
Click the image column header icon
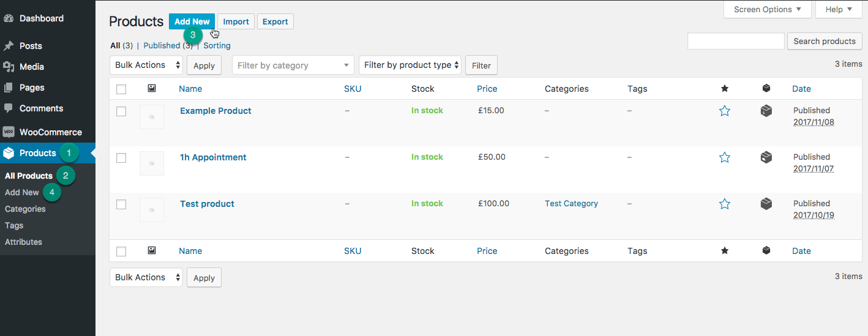point(152,89)
